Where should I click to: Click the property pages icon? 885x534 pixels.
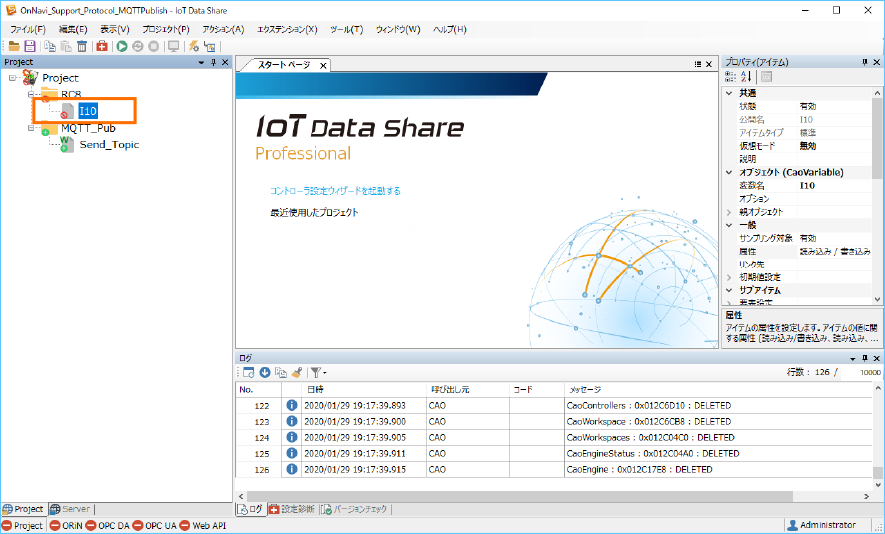[766, 77]
